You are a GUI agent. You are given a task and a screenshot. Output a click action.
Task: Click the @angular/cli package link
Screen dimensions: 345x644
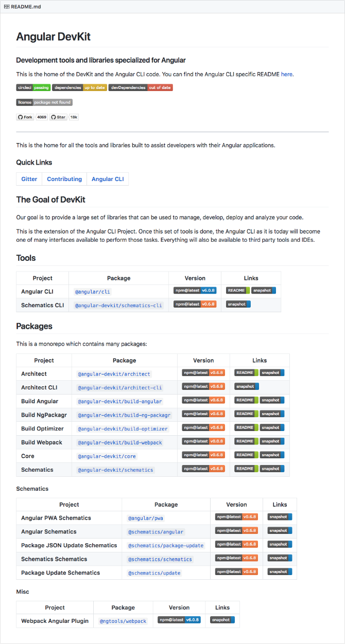pyautogui.click(x=93, y=292)
